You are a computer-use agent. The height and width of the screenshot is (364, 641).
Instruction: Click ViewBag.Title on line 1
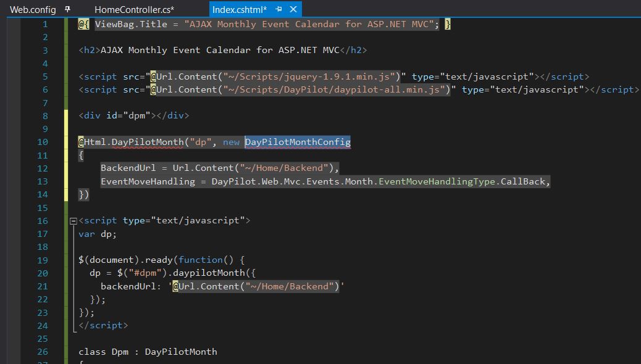131,24
